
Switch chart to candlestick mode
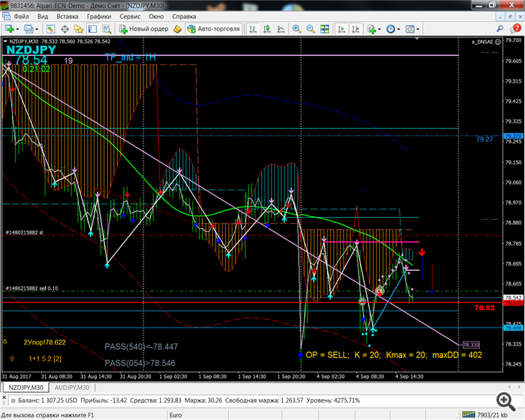(267, 29)
